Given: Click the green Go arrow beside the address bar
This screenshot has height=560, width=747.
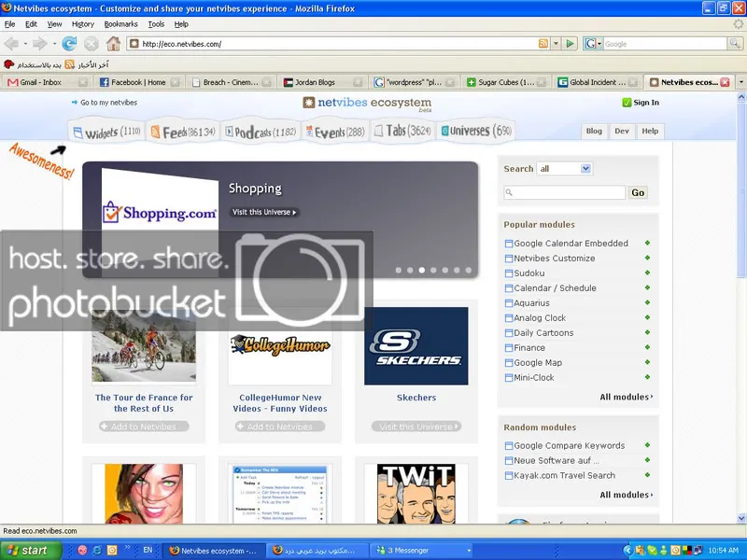Looking at the screenshot, I should tap(570, 44).
